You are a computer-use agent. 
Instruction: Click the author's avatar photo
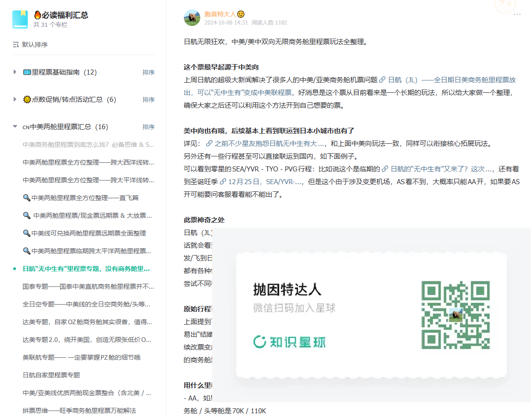pos(192,19)
